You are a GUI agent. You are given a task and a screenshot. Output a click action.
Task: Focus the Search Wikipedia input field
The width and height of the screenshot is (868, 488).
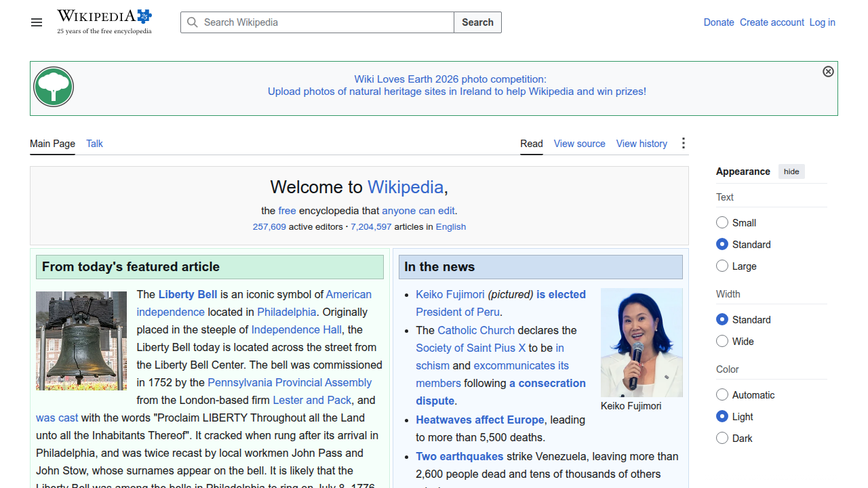pyautogui.click(x=317, y=22)
